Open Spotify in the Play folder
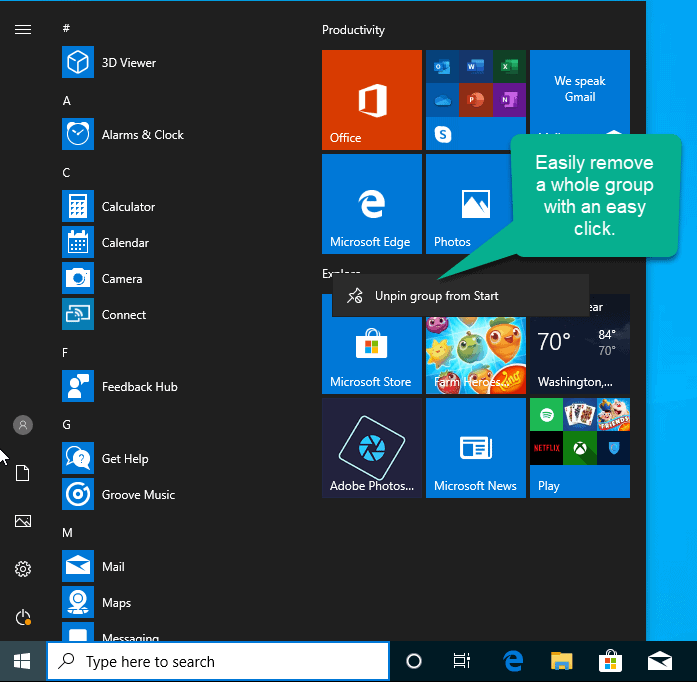The height and width of the screenshot is (682, 697). [x=546, y=414]
